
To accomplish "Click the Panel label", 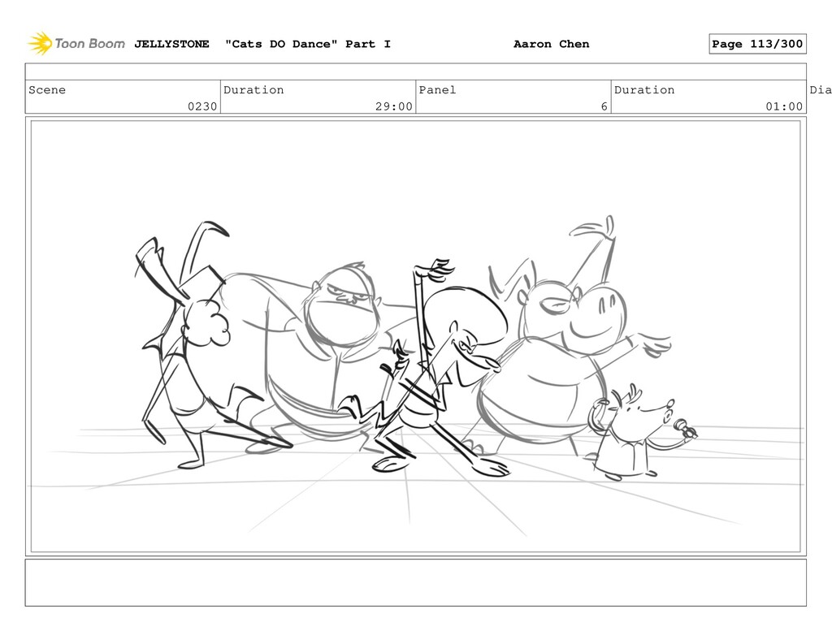I will tap(437, 89).
